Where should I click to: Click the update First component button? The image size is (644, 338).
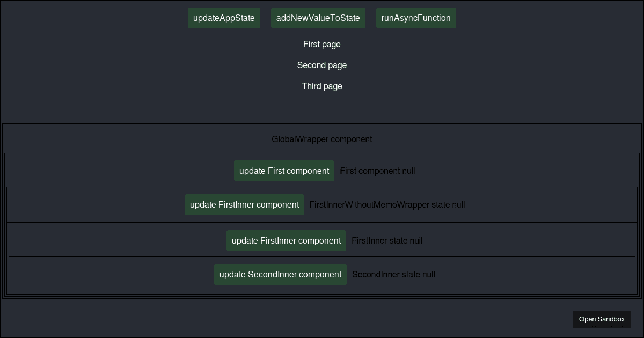tap(284, 171)
